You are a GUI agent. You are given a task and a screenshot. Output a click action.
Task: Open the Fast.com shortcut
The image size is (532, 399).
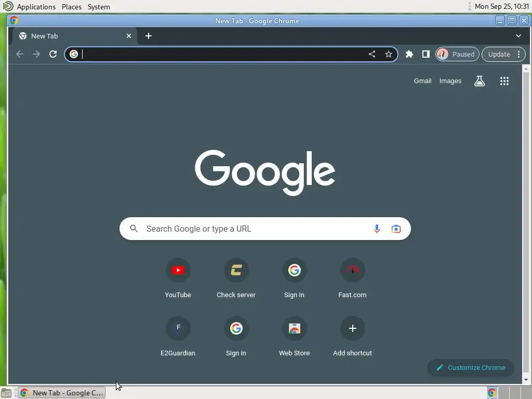point(353,279)
